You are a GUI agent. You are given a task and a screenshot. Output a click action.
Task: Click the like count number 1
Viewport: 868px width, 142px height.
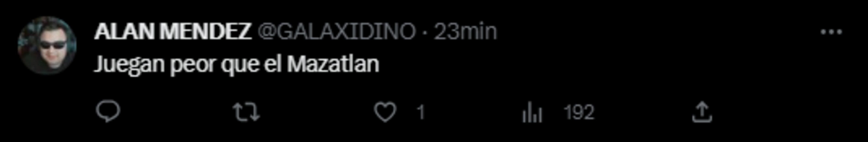420,112
